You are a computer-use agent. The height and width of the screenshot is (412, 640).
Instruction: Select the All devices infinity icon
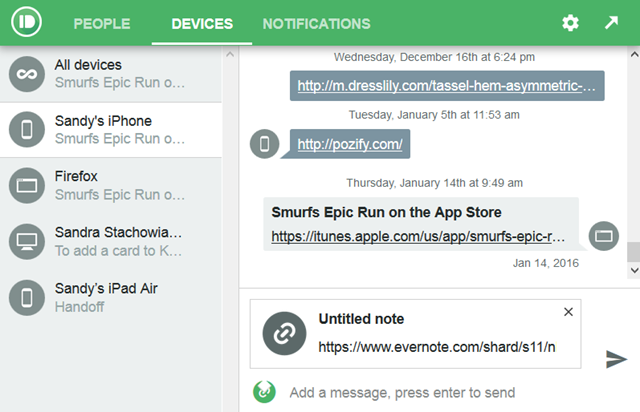click(x=27, y=74)
